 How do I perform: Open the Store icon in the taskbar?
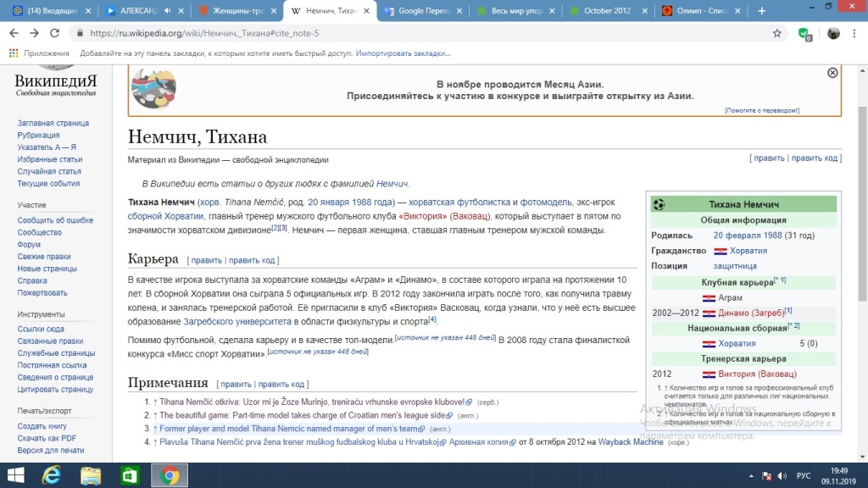tap(130, 475)
